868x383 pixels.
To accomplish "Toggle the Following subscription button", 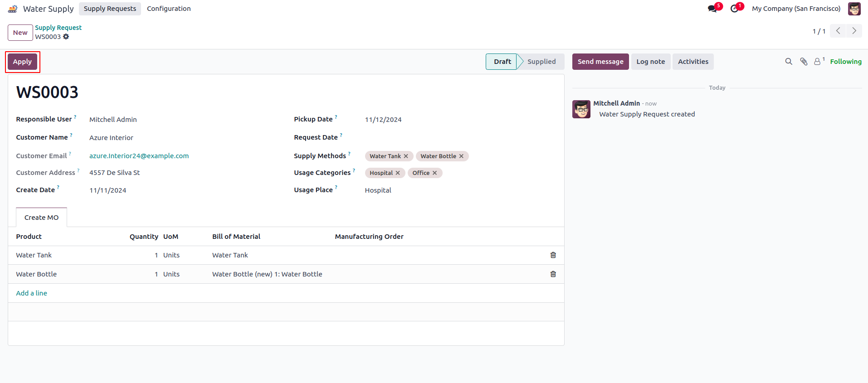I will tap(846, 62).
